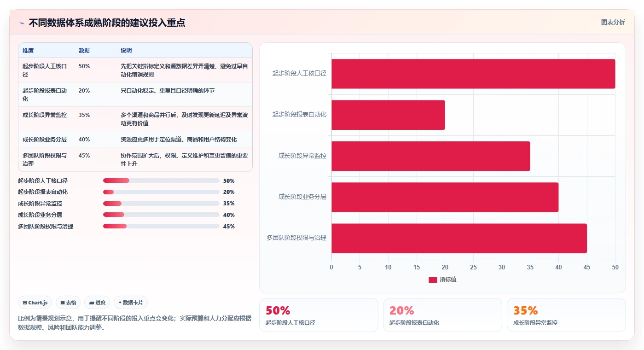Screen dimensions: 644x350
Task: Click the progress list label 成长阶段业务分层
Action: pos(40,215)
